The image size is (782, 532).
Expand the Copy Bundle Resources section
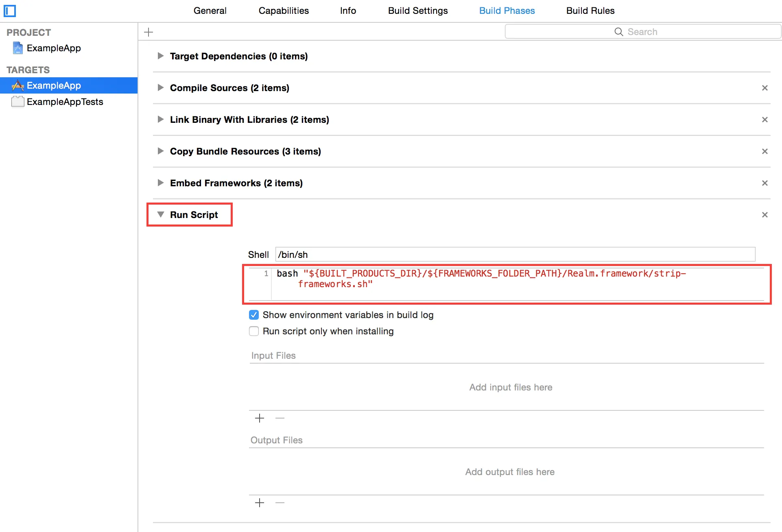pos(161,151)
